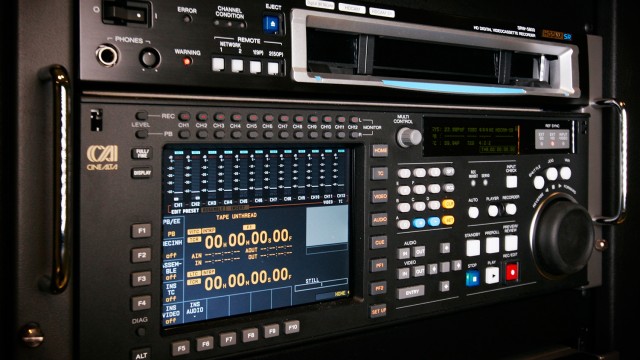Image resolution: width=640 pixels, height=360 pixels.
Task: Toggle the RECORDER selector button
Action: [511, 209]
